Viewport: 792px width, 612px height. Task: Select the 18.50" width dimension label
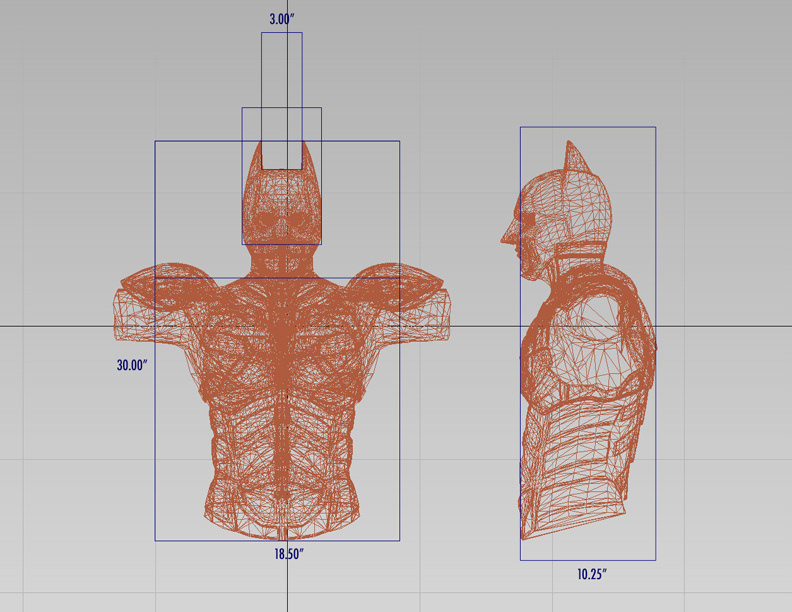[x=289, y=554]
